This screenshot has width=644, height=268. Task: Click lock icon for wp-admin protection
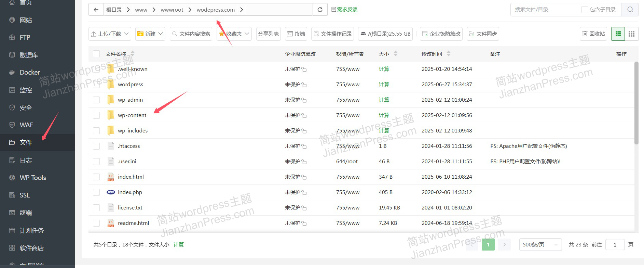point(304,100)
